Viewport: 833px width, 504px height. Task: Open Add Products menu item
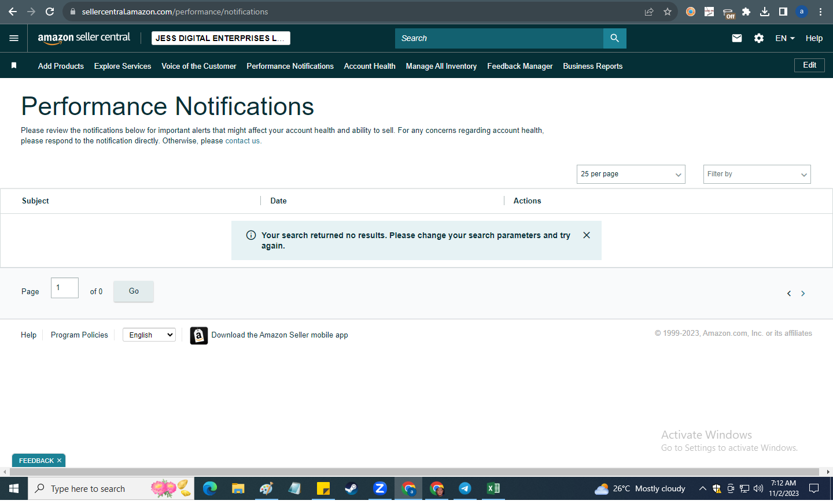pos(61,66)
